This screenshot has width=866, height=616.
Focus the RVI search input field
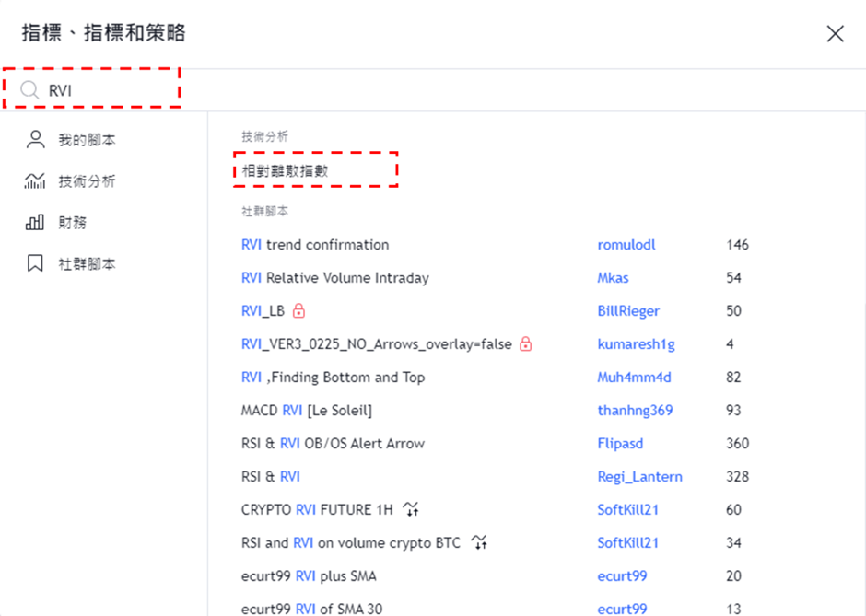coord(111,90)
